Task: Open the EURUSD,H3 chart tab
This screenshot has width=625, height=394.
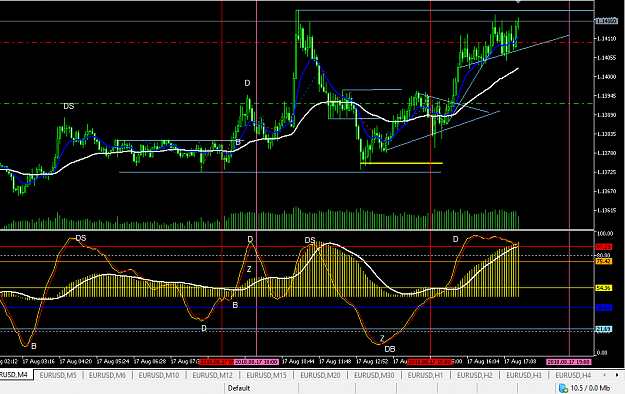Action: pos(524,375)
